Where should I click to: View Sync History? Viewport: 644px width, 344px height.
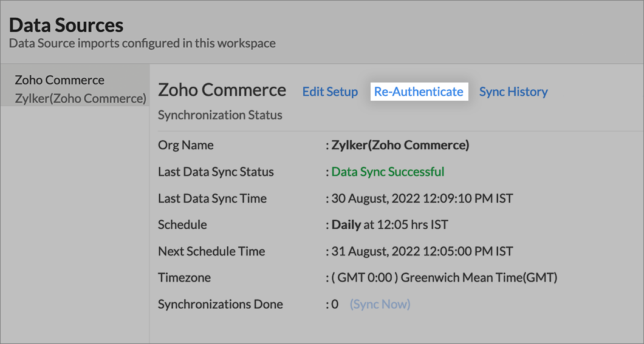513,92
